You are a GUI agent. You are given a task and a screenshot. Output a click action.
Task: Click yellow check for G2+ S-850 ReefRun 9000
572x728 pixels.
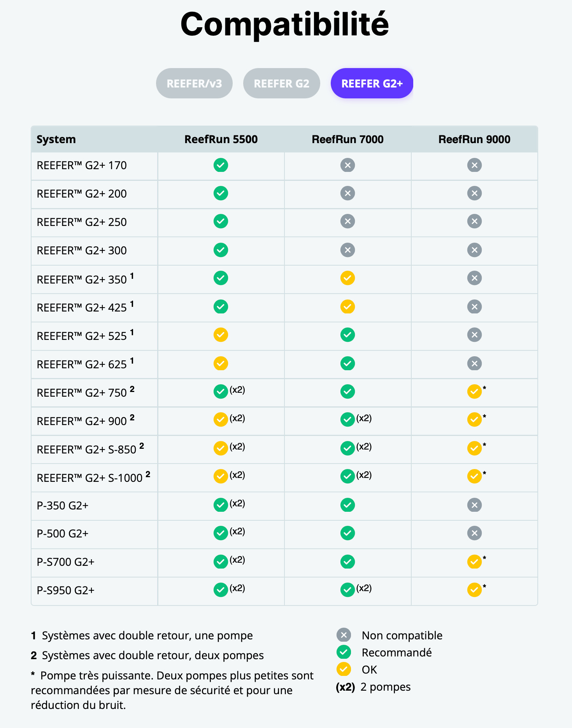(474, 448)
